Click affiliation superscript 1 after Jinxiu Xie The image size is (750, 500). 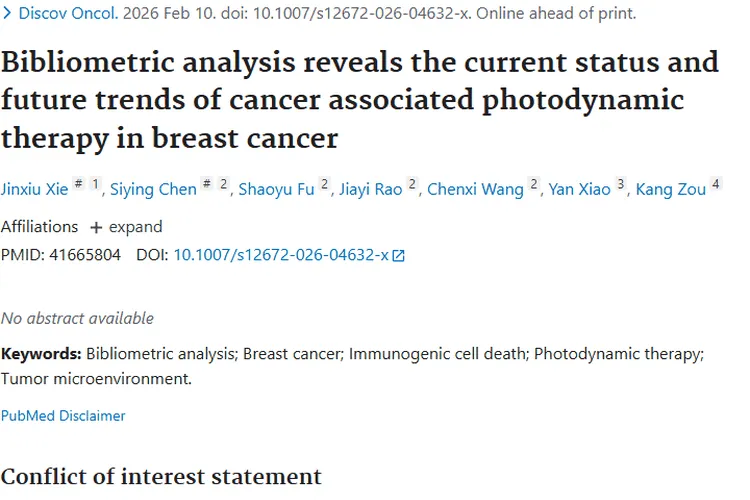[x=96, y=184]
